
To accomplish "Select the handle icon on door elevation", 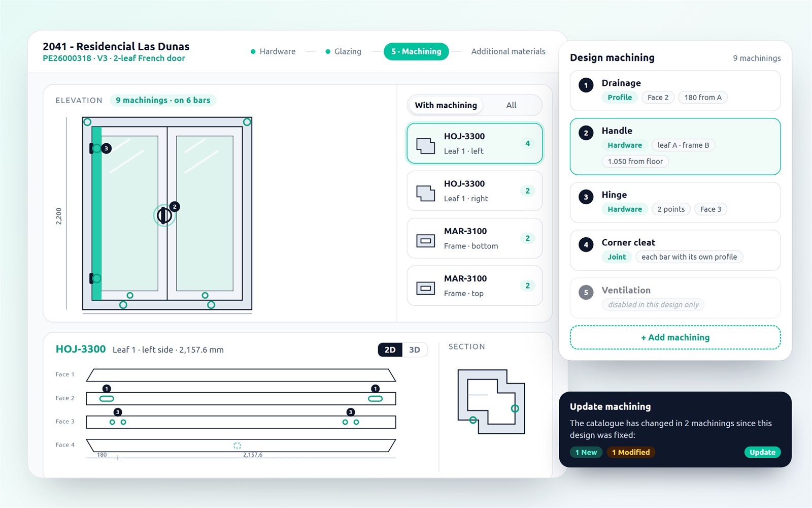I will click(x=163, y=215).
